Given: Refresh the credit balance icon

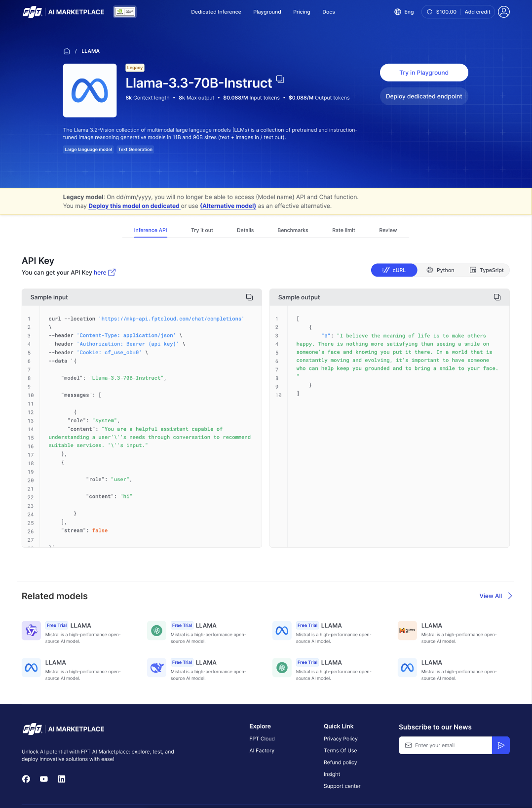Looking at the screenshot, I should [x=429, y=12].
